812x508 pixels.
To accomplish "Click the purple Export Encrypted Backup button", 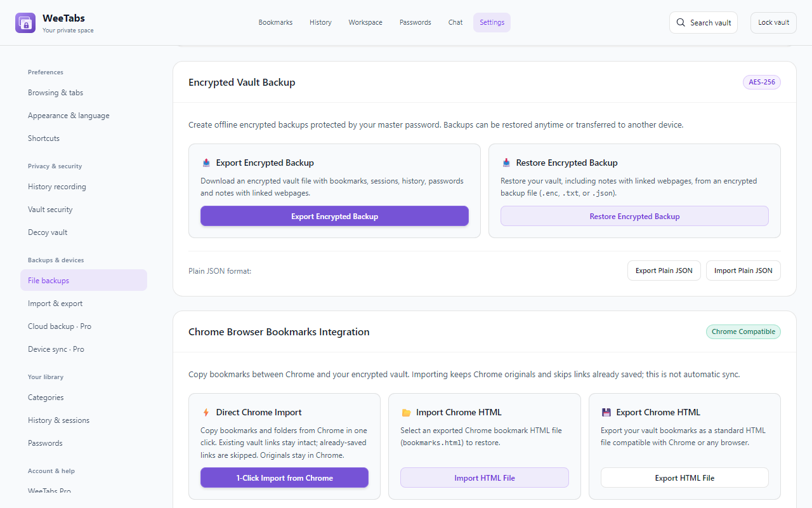I will (334, 216).
